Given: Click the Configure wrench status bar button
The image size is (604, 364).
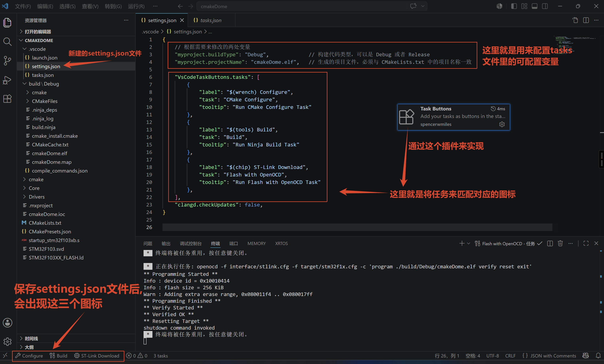Looking at the screenshot, I should (x=29, y=356).
